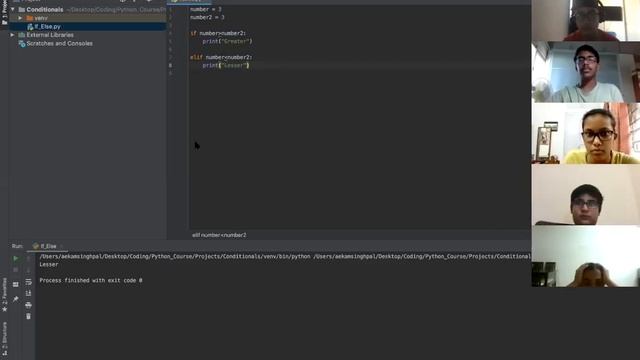Expand the External Libraries node arrow
640x360 pixels.
[x=13, y=35]
